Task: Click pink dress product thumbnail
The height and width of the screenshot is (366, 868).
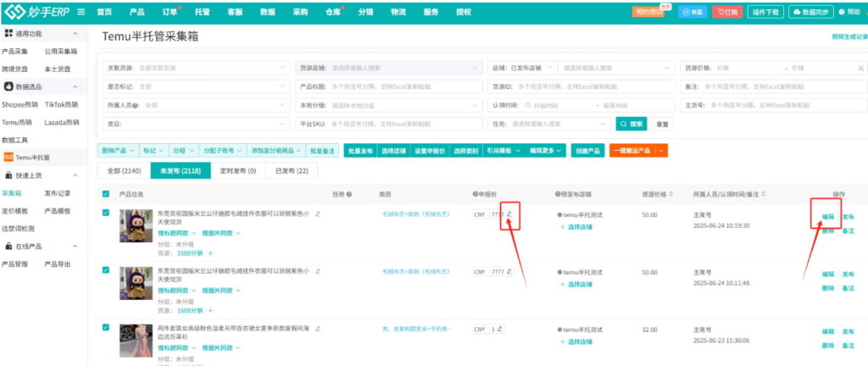Action: (x=136, y=341)
